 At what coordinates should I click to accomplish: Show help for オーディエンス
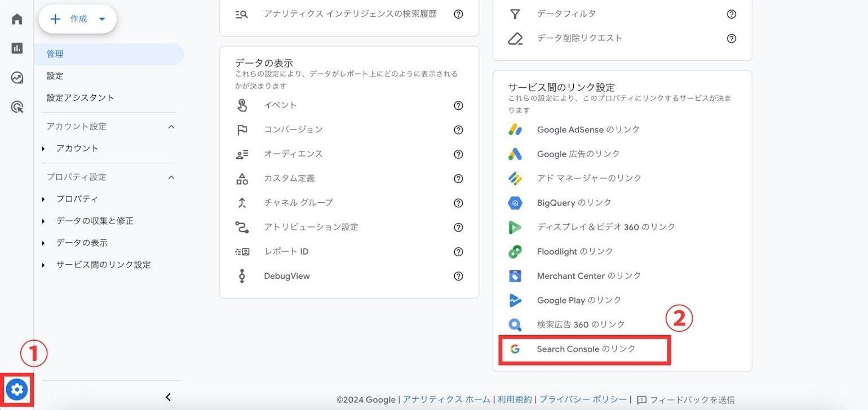pos(458,154)
